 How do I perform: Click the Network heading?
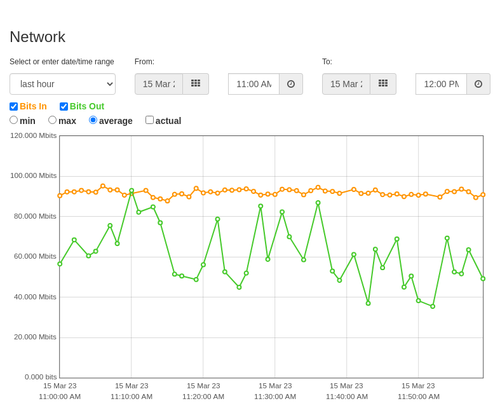(37, 37)
